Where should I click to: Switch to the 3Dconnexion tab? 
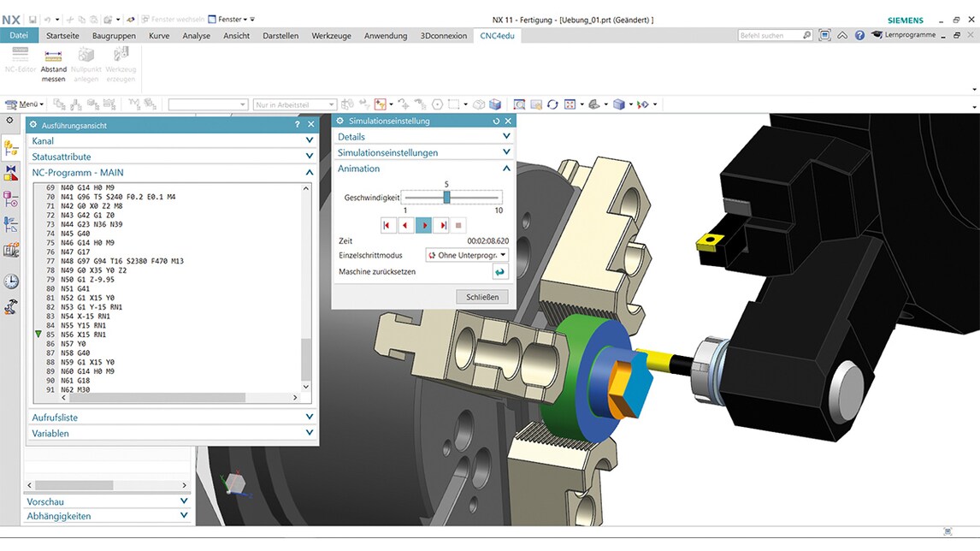click(x=443, y=36)
